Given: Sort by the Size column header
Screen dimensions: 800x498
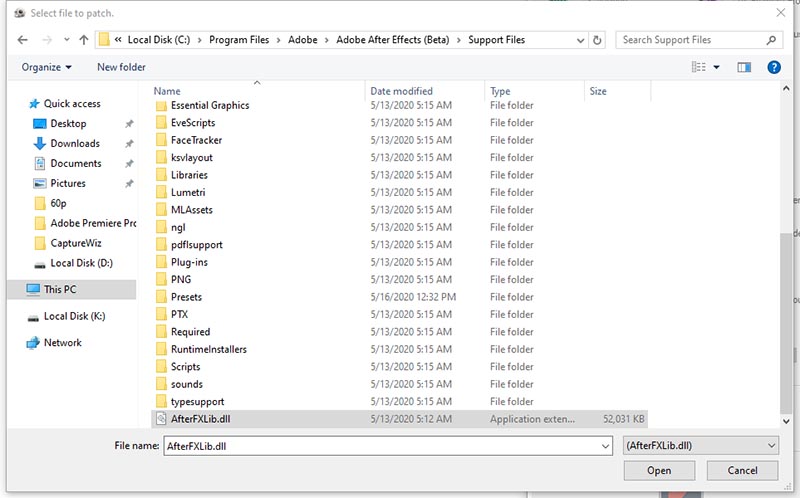Looking at the screenshot, I should [598, 91].
